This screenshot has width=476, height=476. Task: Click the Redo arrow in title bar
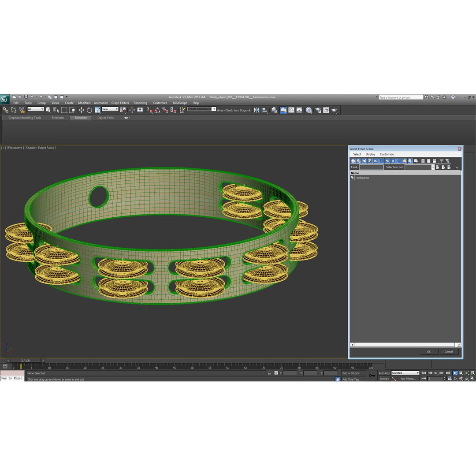41,97
